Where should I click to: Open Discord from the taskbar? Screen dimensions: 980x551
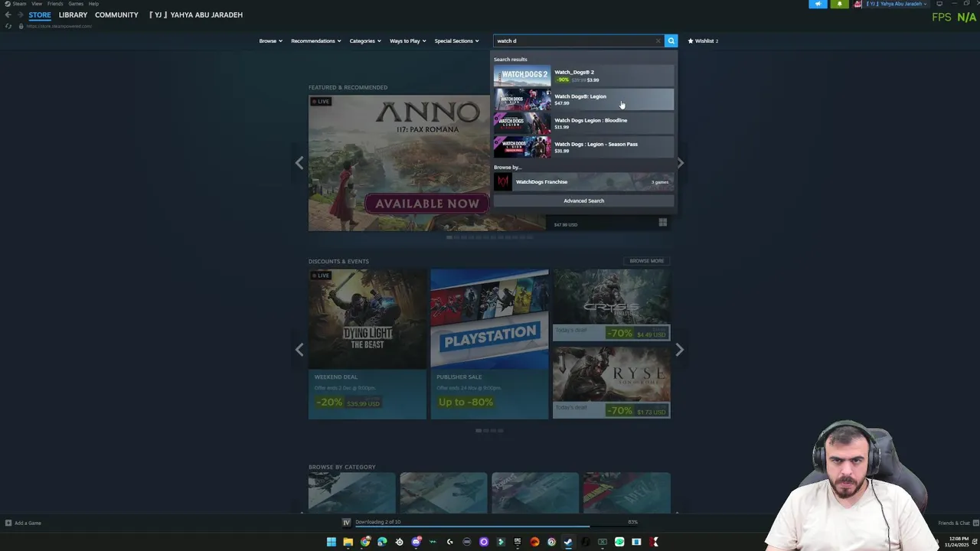click(416, 542)
